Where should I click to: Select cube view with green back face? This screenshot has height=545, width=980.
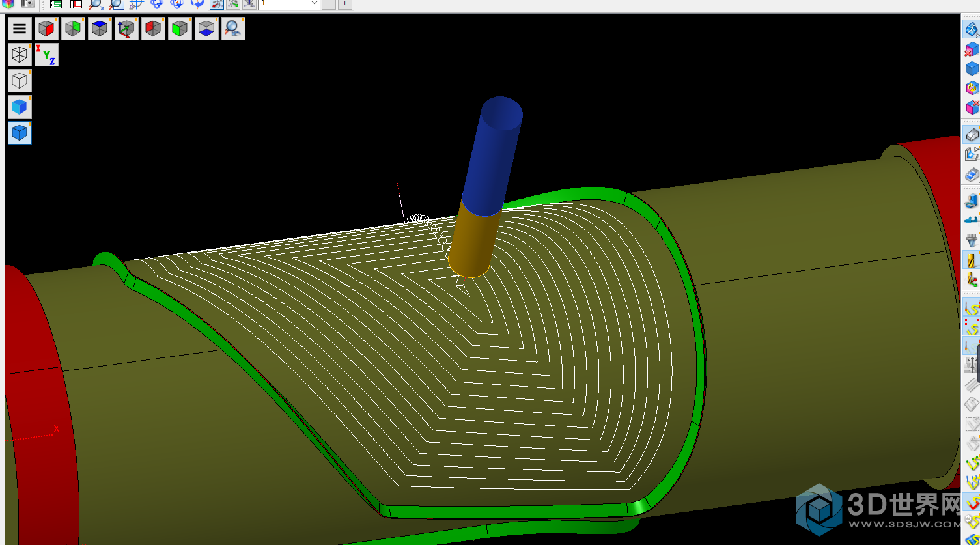click(x=73, y=29)
